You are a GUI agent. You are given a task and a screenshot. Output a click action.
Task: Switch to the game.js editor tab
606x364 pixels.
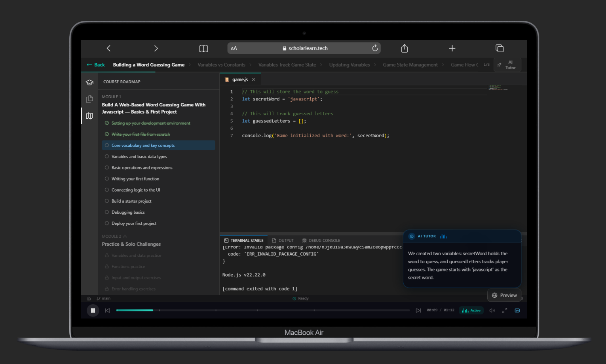click(240, 80)
